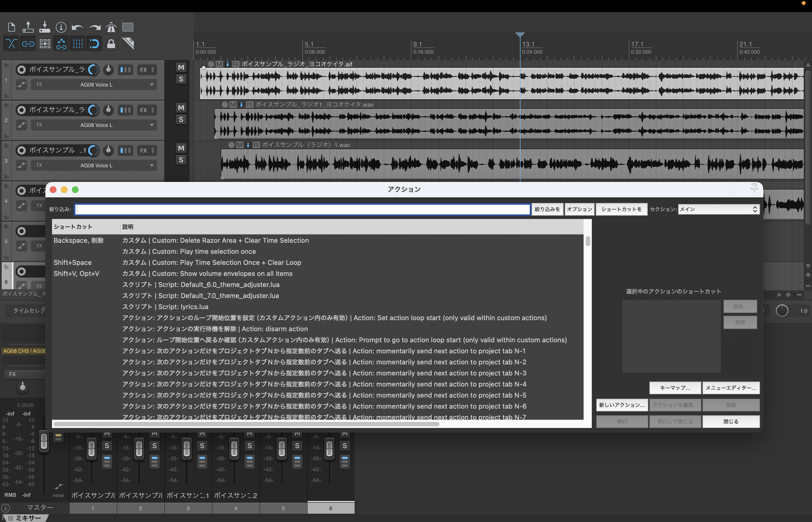Toggle mute on ボイスサンプル_ラジオ_ヨコオケイタ.aif item

coord(219,64)
